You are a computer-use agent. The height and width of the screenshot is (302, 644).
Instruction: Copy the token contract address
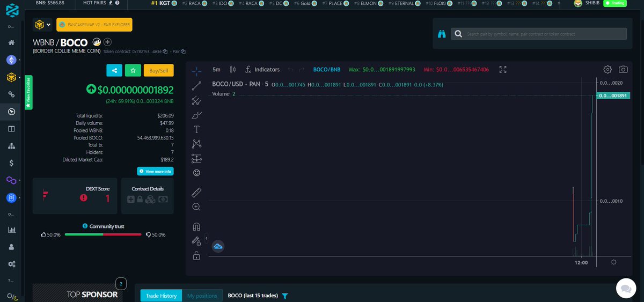pyautogui.click(x=165, y=51)
